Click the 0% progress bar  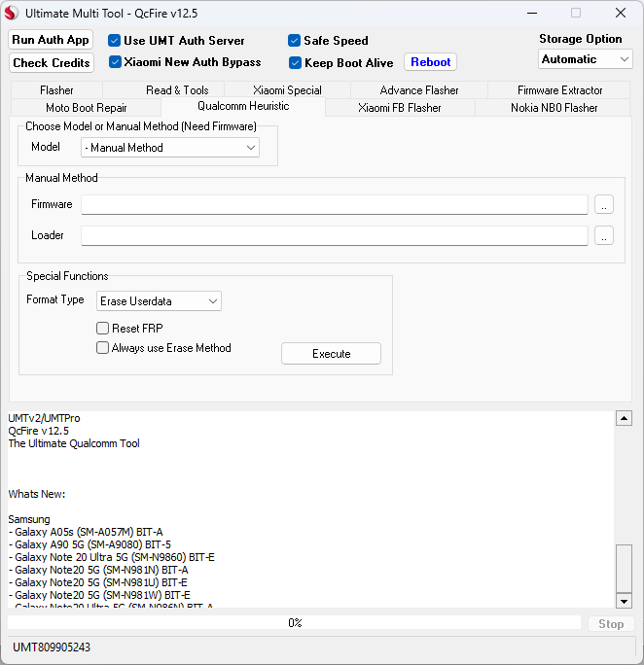point(295,623)
